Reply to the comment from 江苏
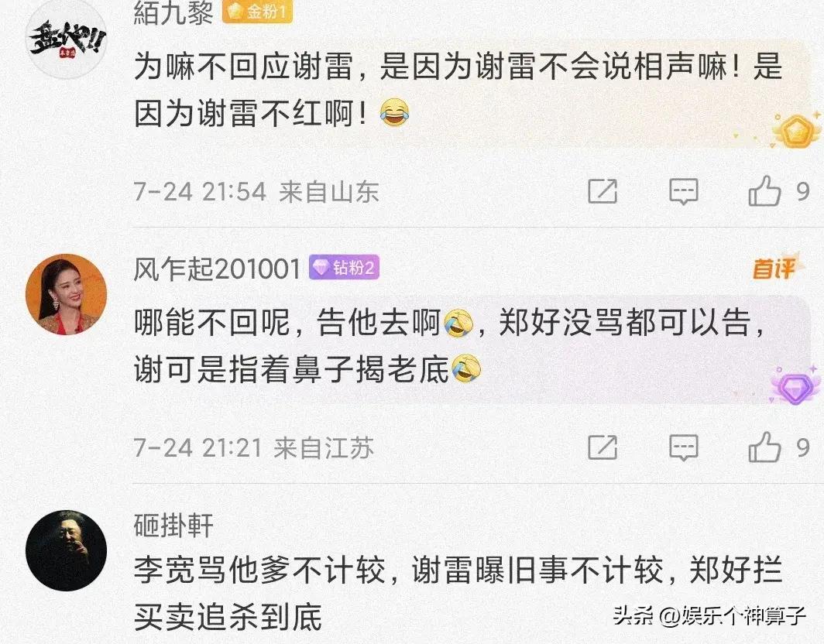 [x=684, y=447]
